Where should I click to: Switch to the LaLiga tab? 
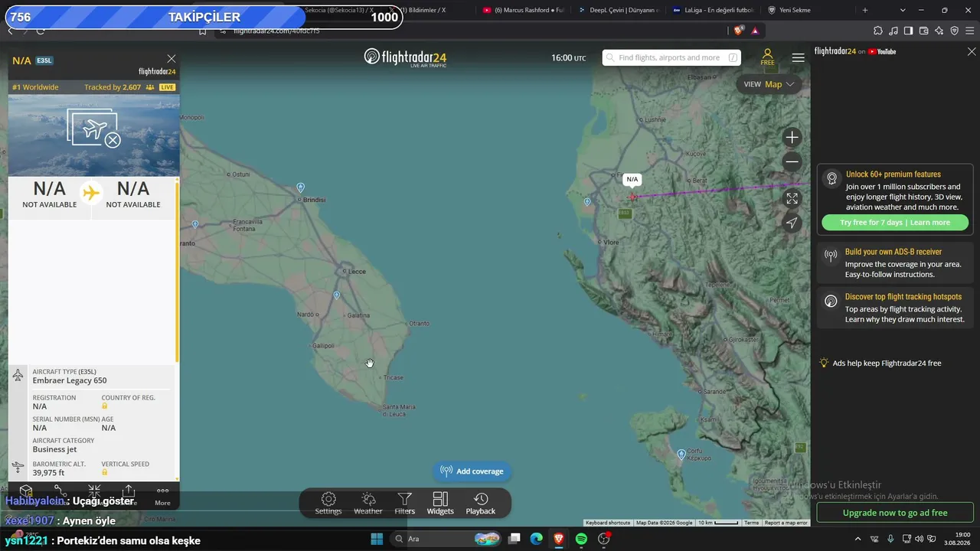[x=714, y=10]
